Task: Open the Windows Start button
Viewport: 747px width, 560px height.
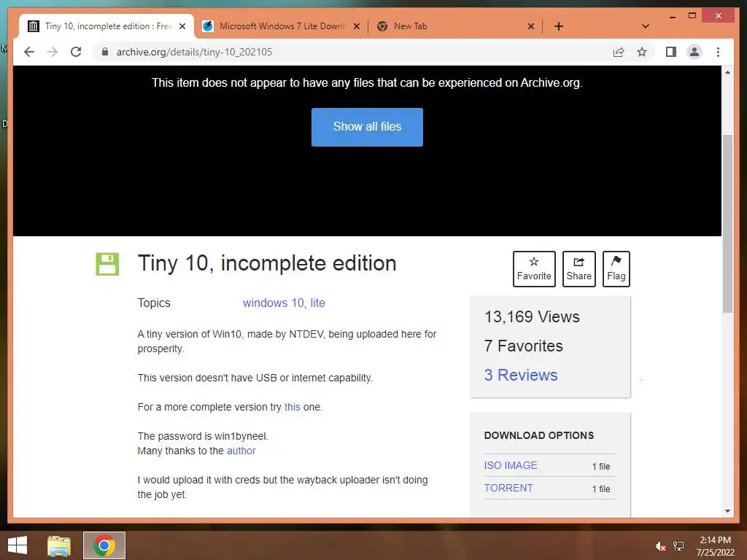Action: click(18, 545)
